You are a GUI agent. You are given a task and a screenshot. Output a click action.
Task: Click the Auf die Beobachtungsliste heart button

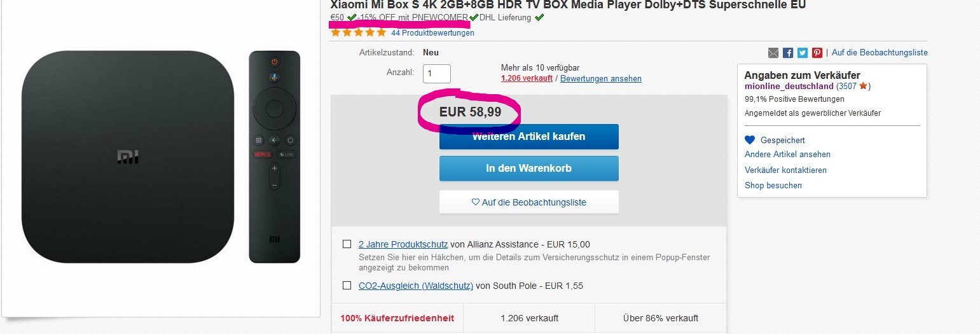pyautogui.click(x=528, y=202)
